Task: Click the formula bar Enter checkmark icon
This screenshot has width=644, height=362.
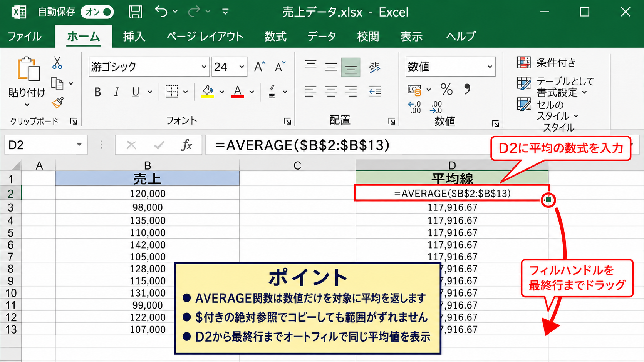Action: 159,145
